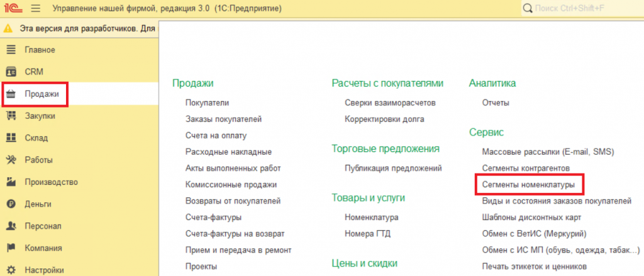Click the Компания flag icon

coord(11,248)
